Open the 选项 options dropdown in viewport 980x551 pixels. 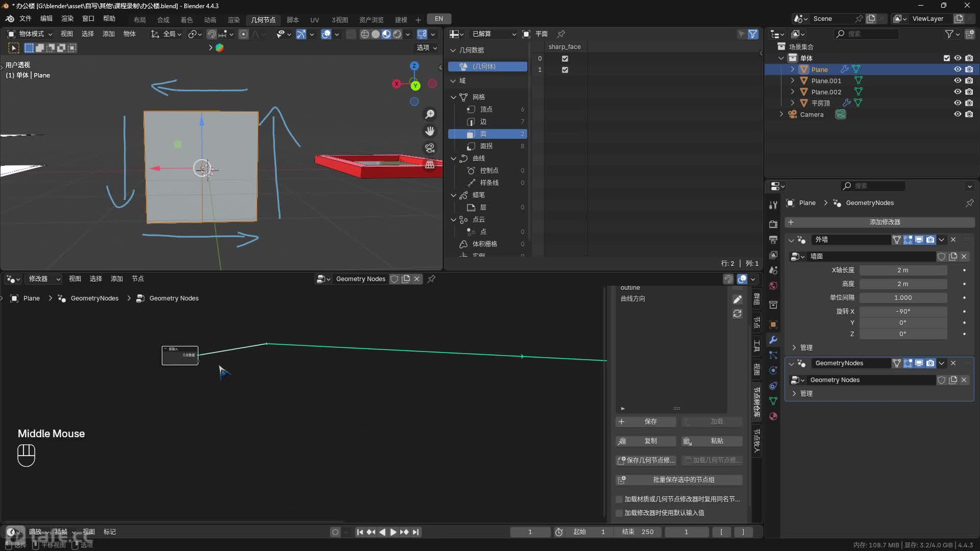point(427,48)
